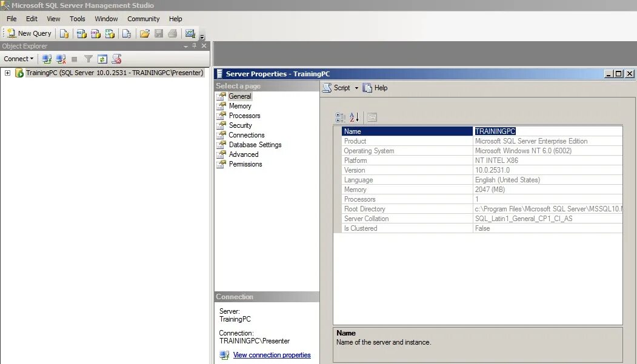Open the File menu
Viewport: 637px width, 364px height.
[12, 19]
